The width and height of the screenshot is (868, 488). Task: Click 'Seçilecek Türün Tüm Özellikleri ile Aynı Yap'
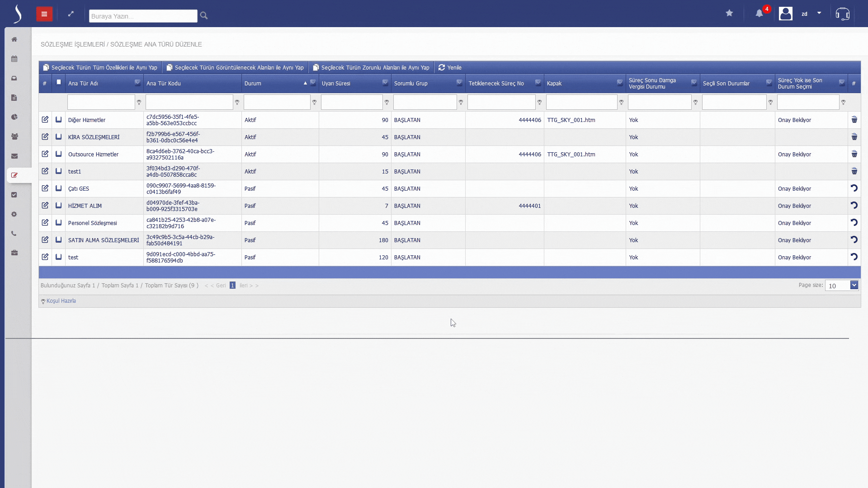tap(100, 68)
